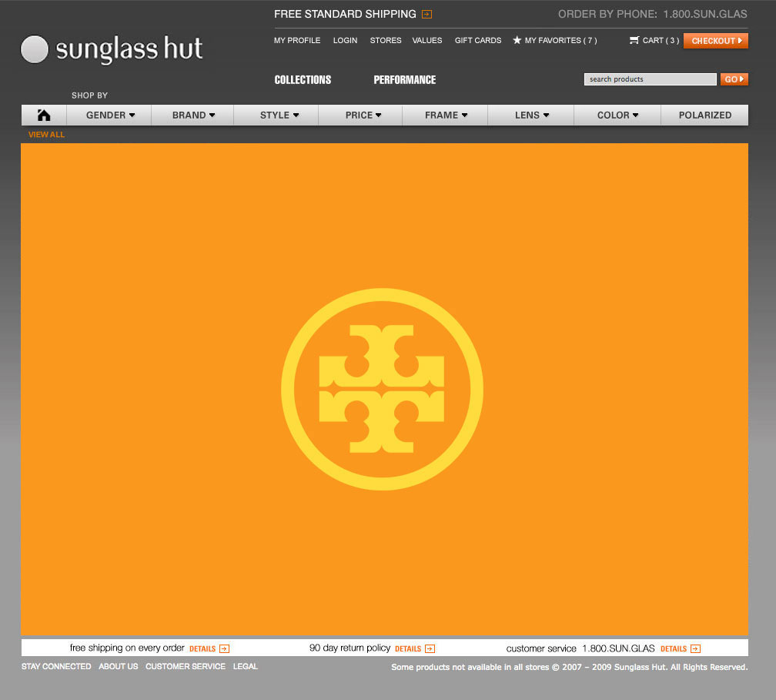The image size is (776, 700).
Task: Click the Go search button
Action: tap(734, 79)
